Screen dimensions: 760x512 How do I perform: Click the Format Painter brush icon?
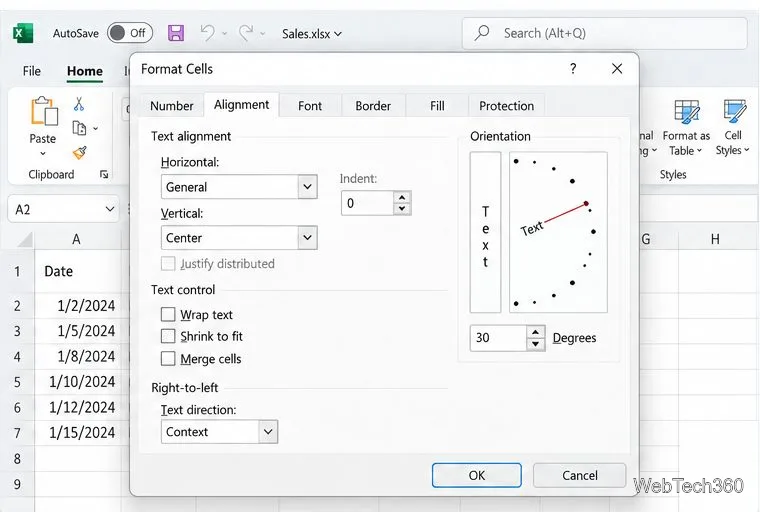tap(80, 153)
